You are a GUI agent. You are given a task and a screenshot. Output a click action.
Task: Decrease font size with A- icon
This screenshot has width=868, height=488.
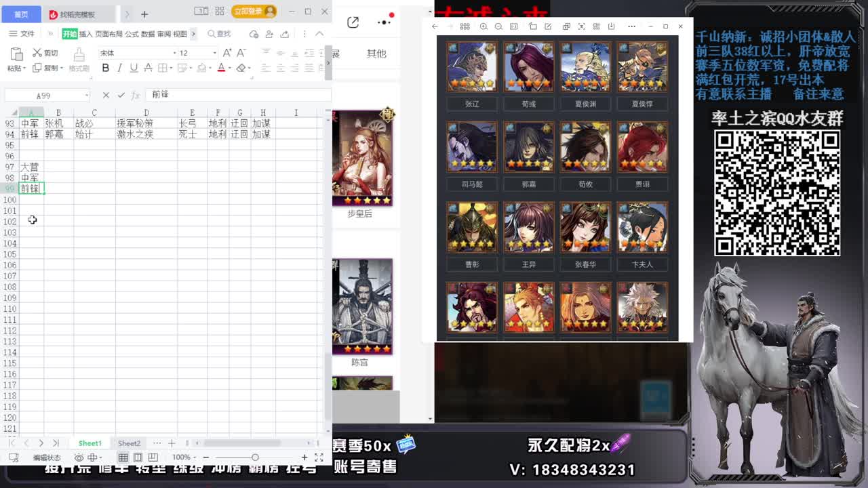241,53
